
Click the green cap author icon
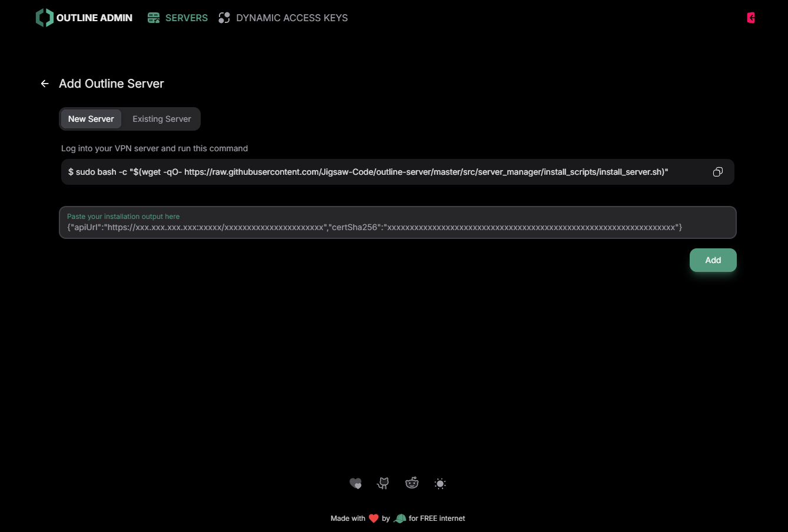(x=400, y=518)
